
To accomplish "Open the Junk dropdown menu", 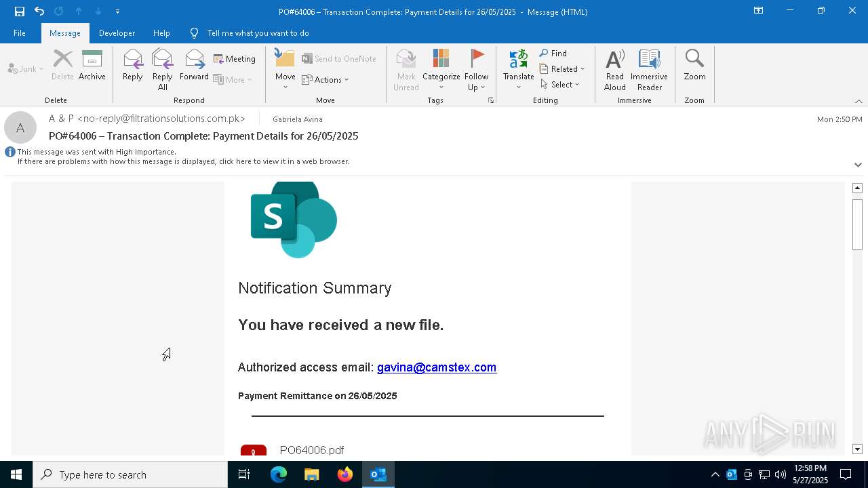I will pos(26,69).
